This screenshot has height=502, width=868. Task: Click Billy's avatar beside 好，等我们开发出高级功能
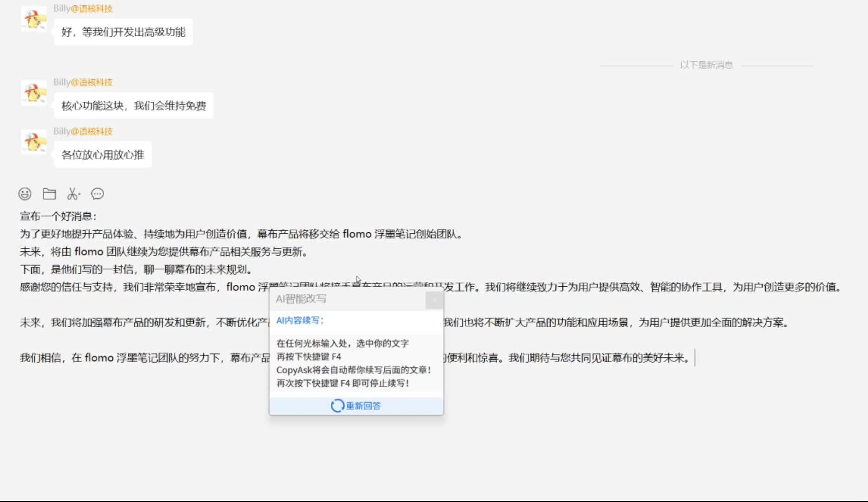click(x=34, y=19)
